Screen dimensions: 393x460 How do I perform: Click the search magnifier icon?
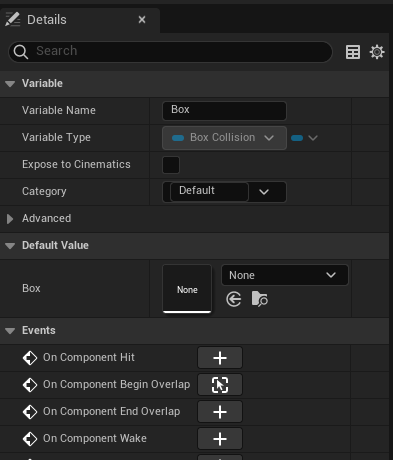pos(21,52)
